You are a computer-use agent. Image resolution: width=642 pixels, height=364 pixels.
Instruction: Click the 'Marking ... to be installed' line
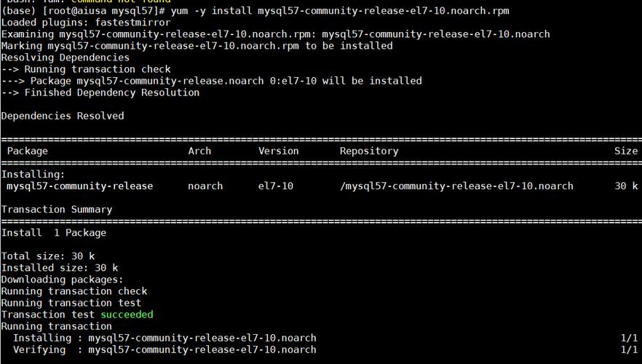[x=197, y=45]
